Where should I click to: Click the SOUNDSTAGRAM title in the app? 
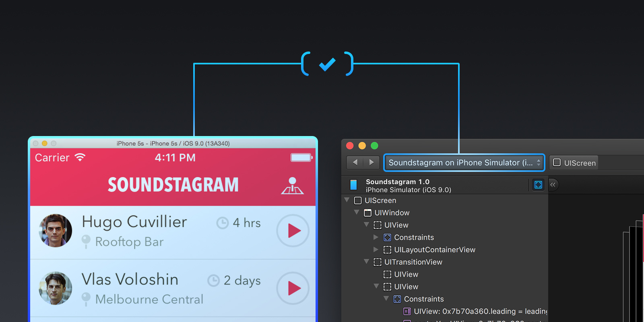(173, 185)
